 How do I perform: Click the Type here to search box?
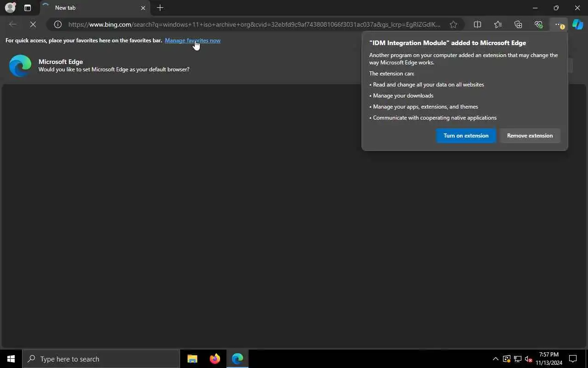pyautogui.click(x=101, y=359)
